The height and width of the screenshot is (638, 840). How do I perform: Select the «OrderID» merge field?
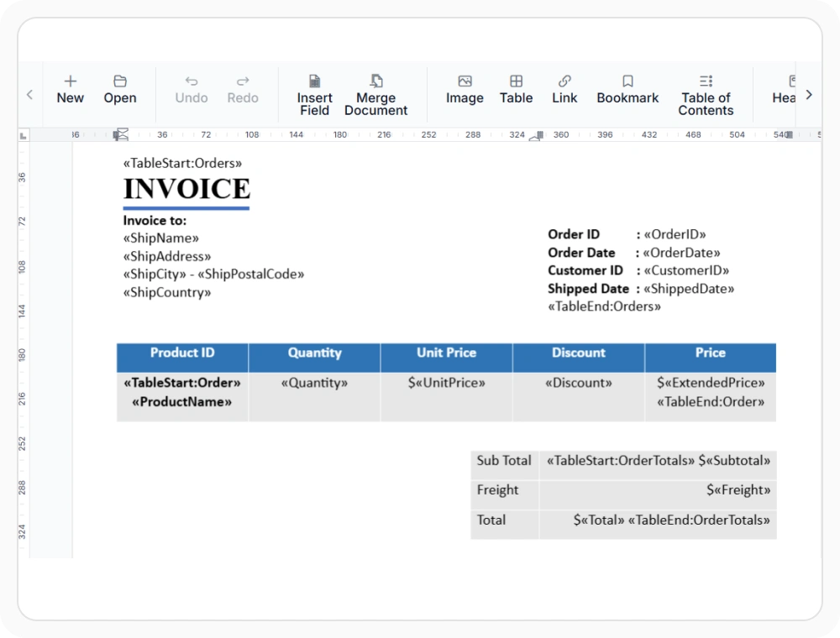(675, 234)
